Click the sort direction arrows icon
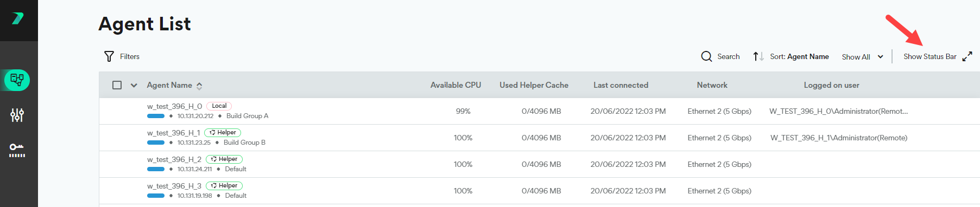980x207 pixels. pyautogui.click(x=758, y=56)
